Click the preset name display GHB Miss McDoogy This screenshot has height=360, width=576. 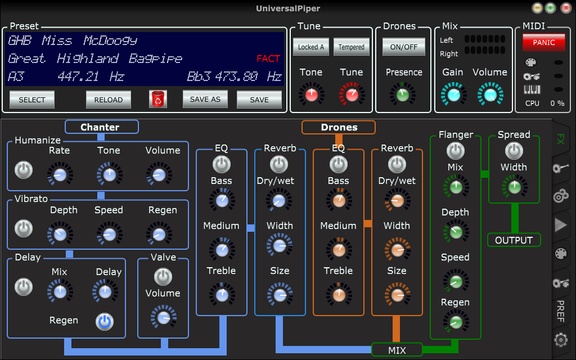pos(73,40)
